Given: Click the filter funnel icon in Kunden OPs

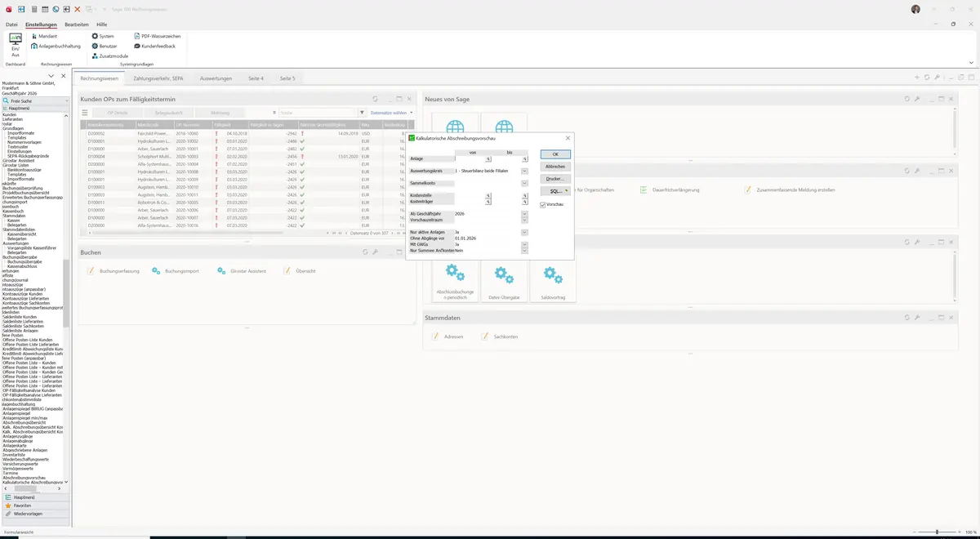Looking at the screenshot, I should 362,113.
